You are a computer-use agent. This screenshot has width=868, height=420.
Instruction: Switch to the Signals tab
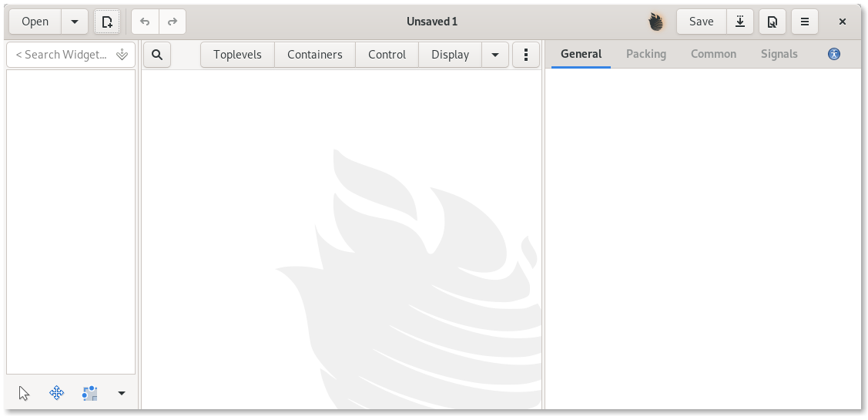779,54
